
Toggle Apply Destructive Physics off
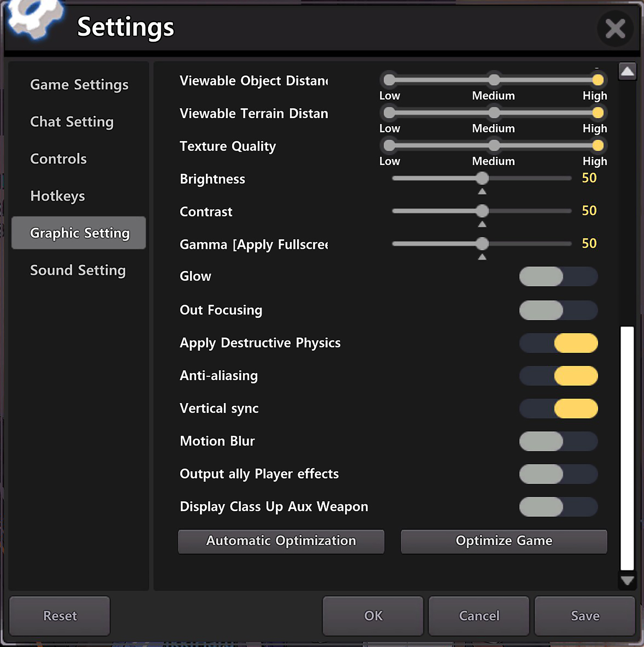tap(558, 343)
